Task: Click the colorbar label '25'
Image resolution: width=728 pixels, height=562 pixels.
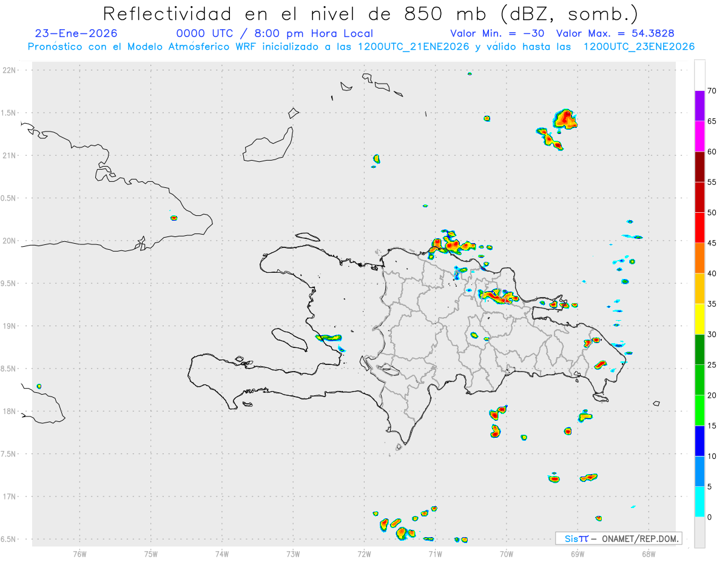Action: pyautogui.click(x=712, y=365)
